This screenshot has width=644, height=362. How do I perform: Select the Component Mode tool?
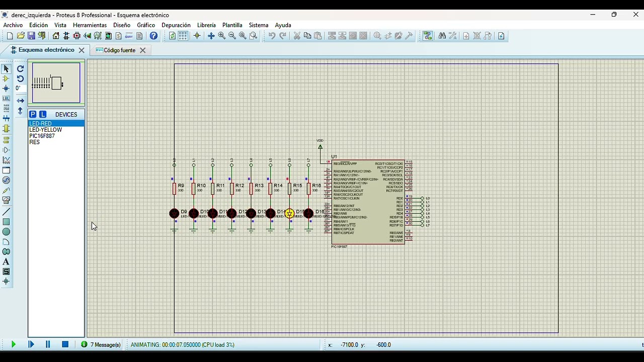tap(6, 78)
